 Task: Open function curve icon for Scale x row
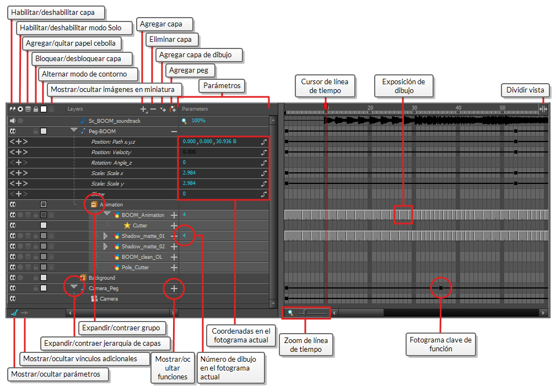click(264, 173)
